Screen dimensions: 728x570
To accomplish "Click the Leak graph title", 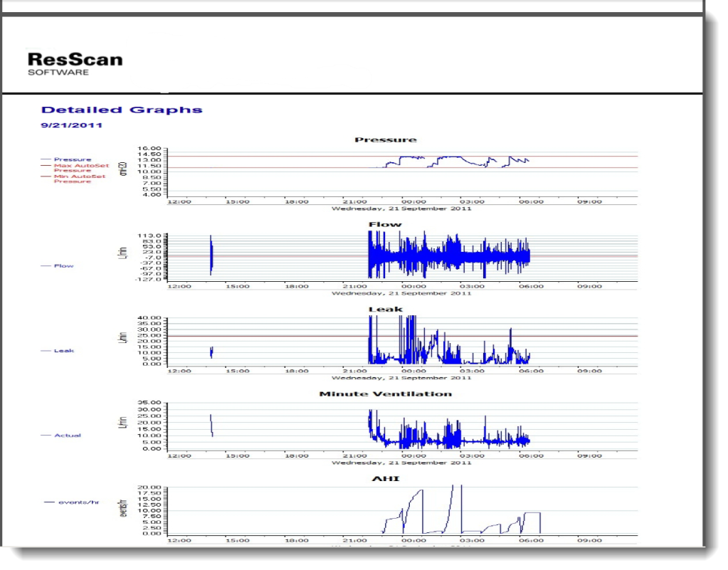I will point(385,309).
